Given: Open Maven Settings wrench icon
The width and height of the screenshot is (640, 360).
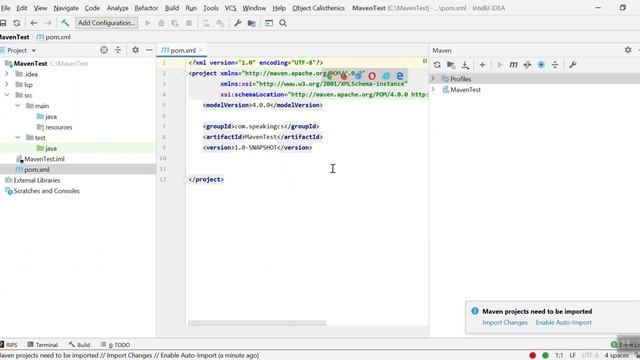Looking at the screenshot, I should pyautogui.click(x=573, y=65).
